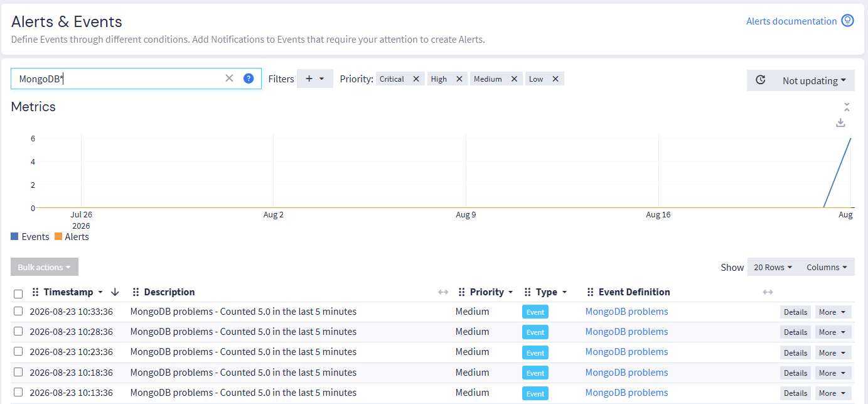The width and height of the screenshot is (868, 404).
Task: Toggle the Events series in the legend
Action: [30, 237]
